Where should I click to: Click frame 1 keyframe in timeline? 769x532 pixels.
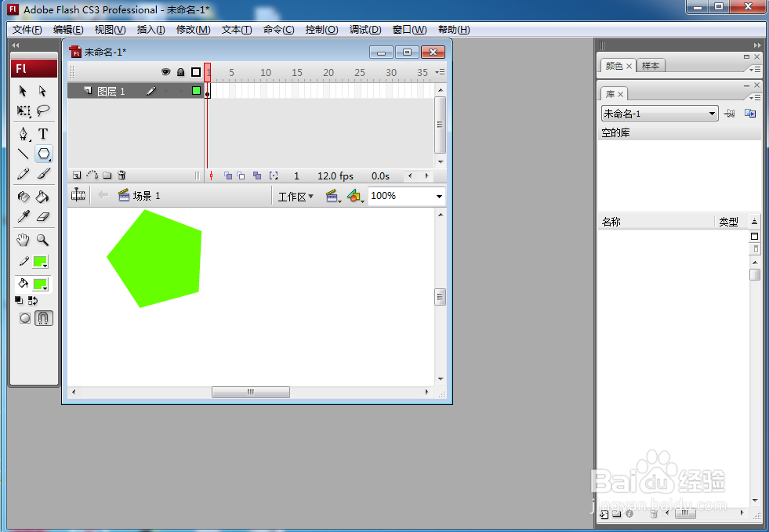(208, 91)
